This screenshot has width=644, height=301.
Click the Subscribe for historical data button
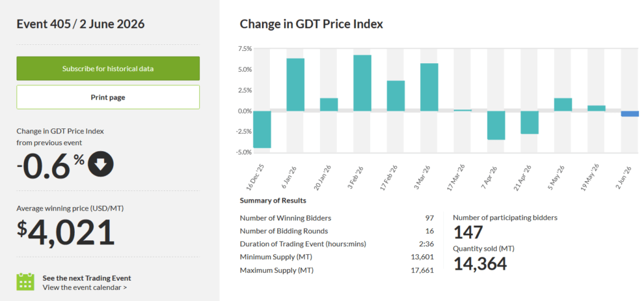point(108,68)
